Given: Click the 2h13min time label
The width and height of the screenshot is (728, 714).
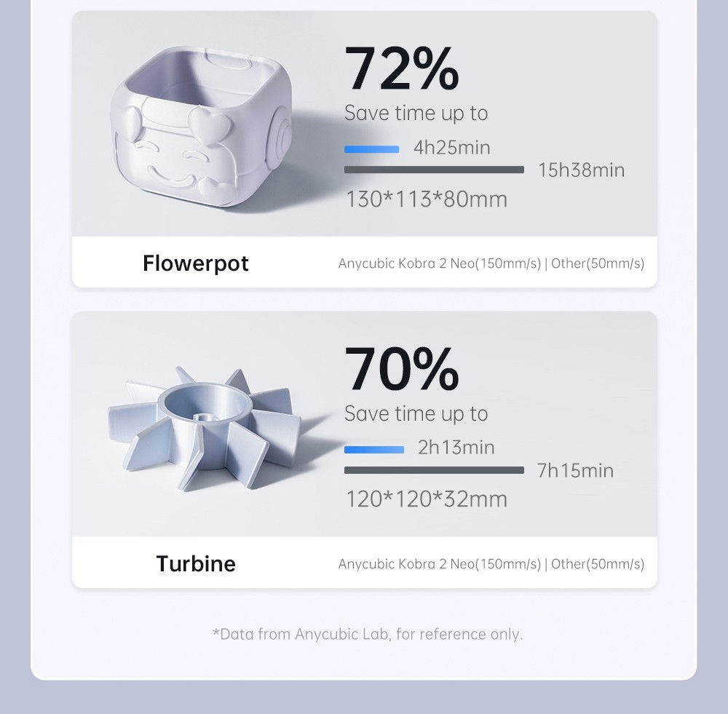Looking at the screenshot, I should pyautogui.click(x=456, y=448).
